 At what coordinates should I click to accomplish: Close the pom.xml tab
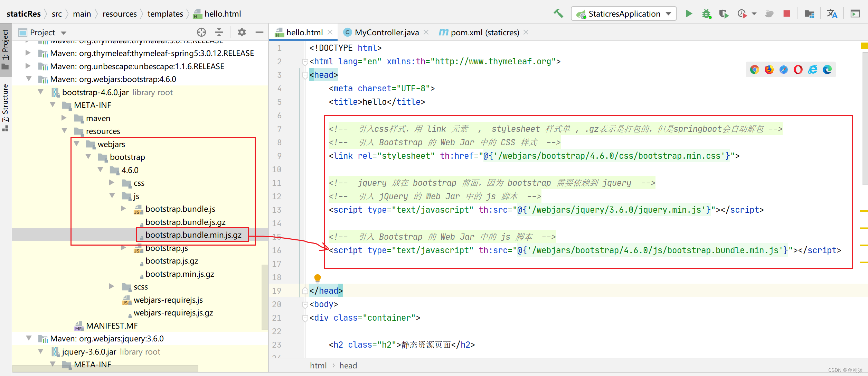526,32
